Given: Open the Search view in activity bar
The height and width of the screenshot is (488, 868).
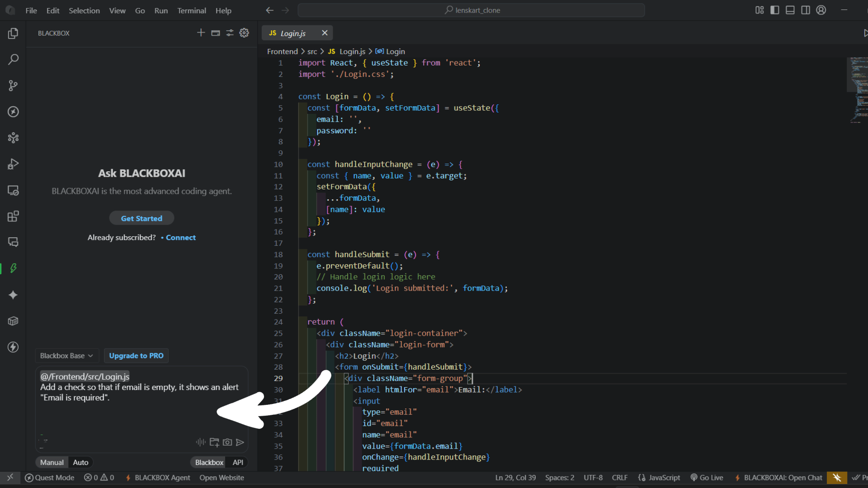Looking at the screenshot, I should click(13, 59).
